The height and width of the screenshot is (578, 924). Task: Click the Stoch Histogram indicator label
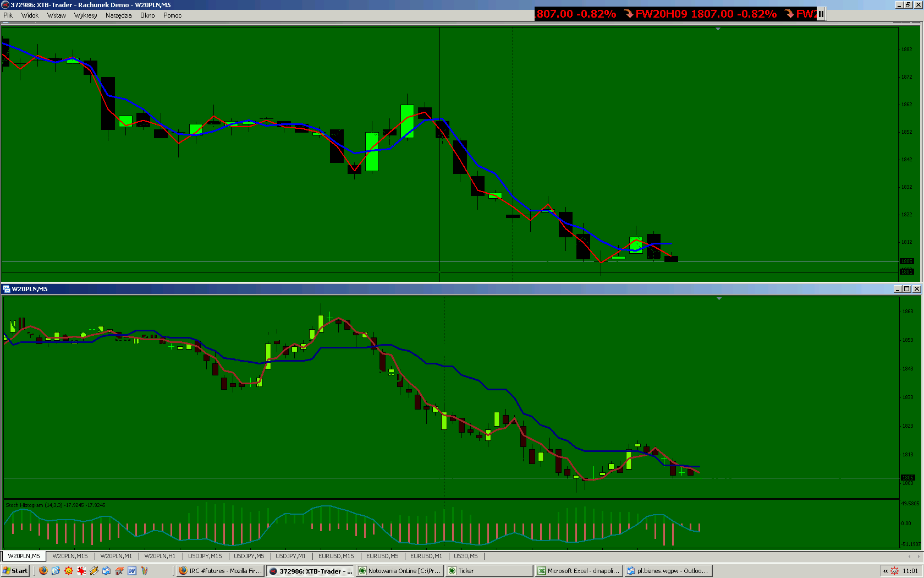coord(55,505)
